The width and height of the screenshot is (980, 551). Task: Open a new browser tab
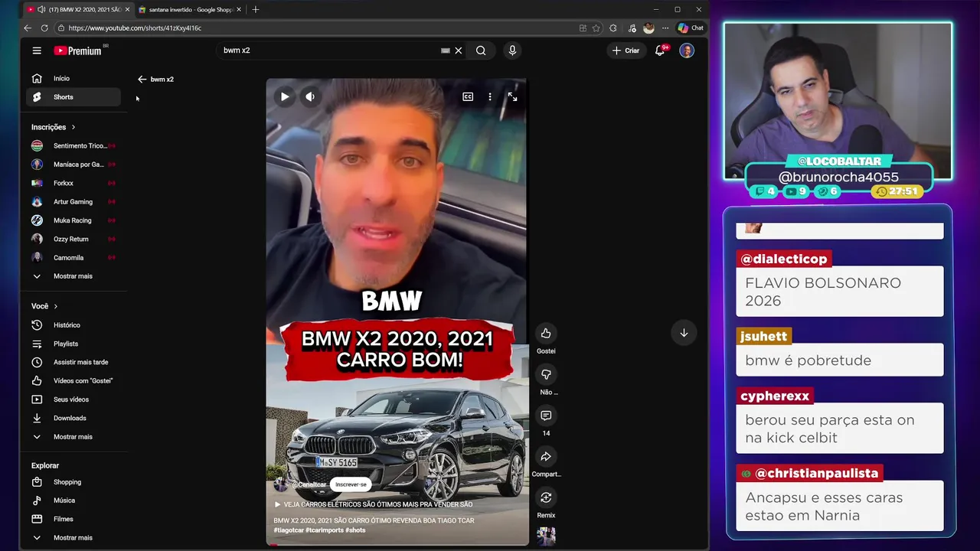click(x=255, y=9)
